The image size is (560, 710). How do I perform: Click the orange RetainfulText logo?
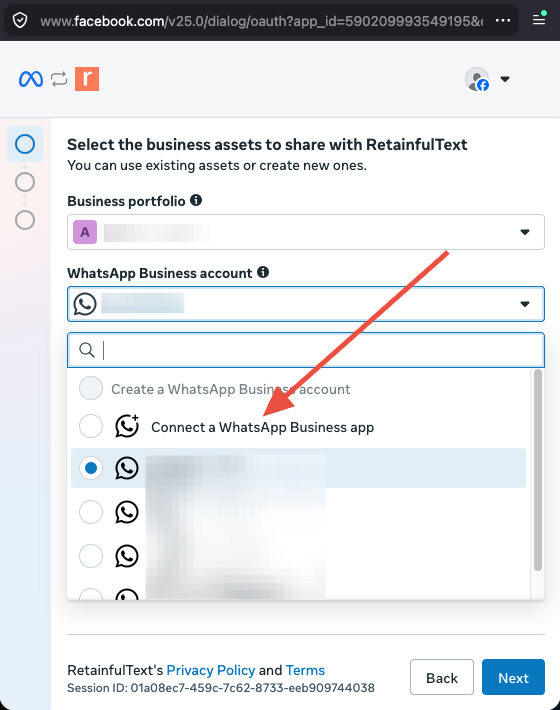(87, 79)
